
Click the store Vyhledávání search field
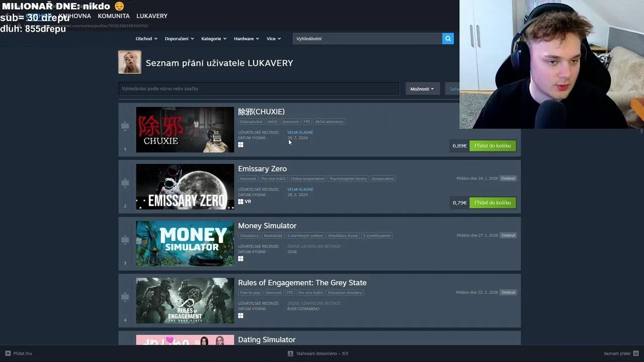[367, 39]
